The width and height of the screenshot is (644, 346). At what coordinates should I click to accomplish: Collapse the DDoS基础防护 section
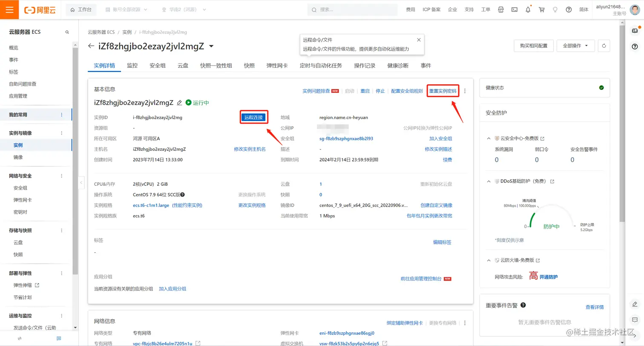(489, 182)
